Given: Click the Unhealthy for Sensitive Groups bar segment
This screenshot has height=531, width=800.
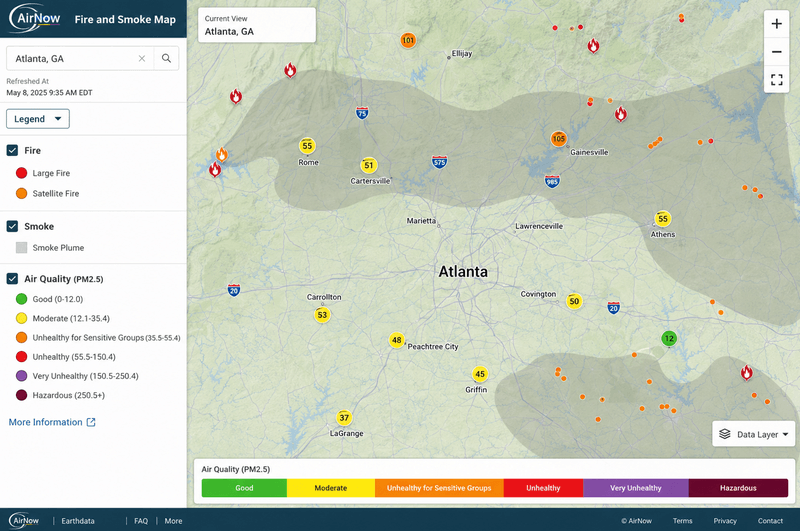Looking at the screenshot, I should pyautogui.click(x=439, y=488).
